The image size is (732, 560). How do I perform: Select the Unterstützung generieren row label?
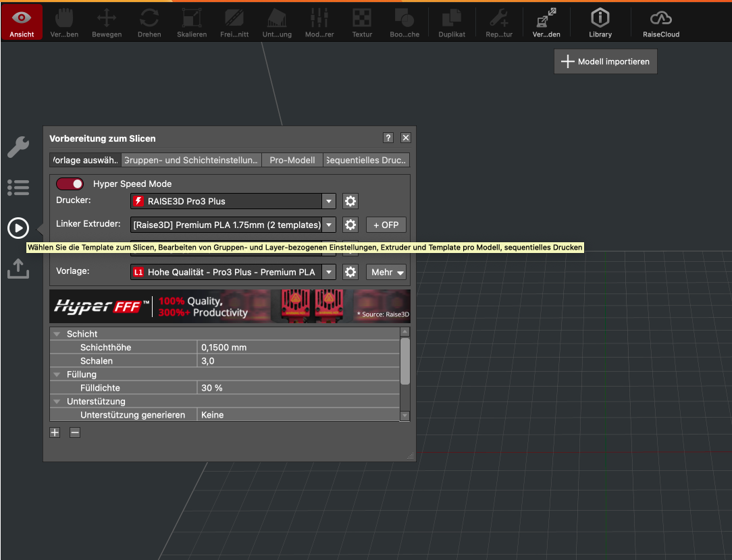(x=132, y=415)
